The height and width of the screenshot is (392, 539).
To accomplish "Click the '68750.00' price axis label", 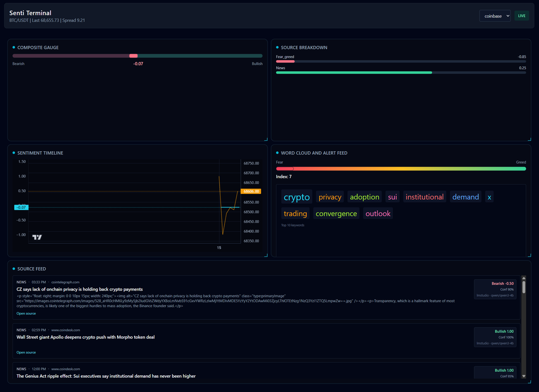I will (x=252, y=163).
